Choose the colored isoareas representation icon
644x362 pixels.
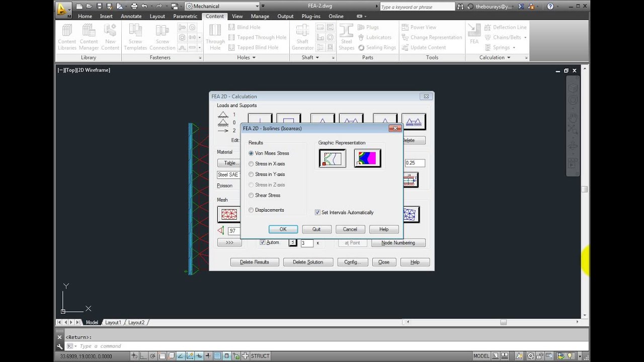tap(367, 158)
